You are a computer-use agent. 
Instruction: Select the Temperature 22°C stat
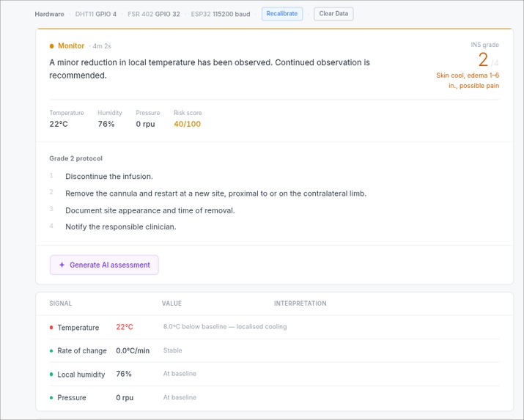click(x=60, y=124)
